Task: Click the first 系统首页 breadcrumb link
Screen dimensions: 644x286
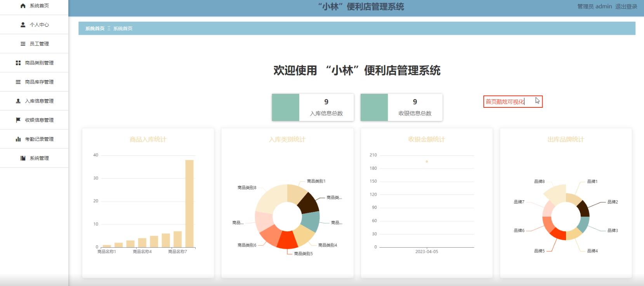Action: pos(95,29)
